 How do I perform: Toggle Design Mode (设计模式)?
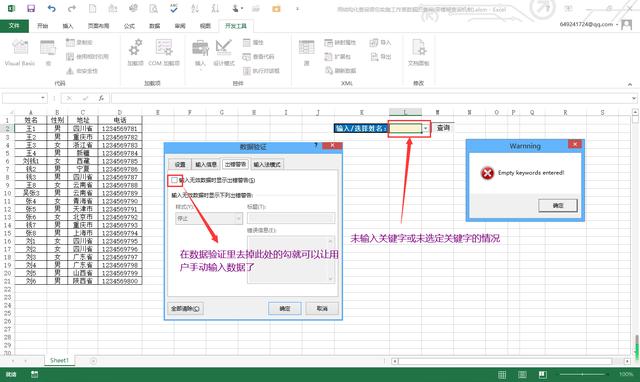pos(224,53)
